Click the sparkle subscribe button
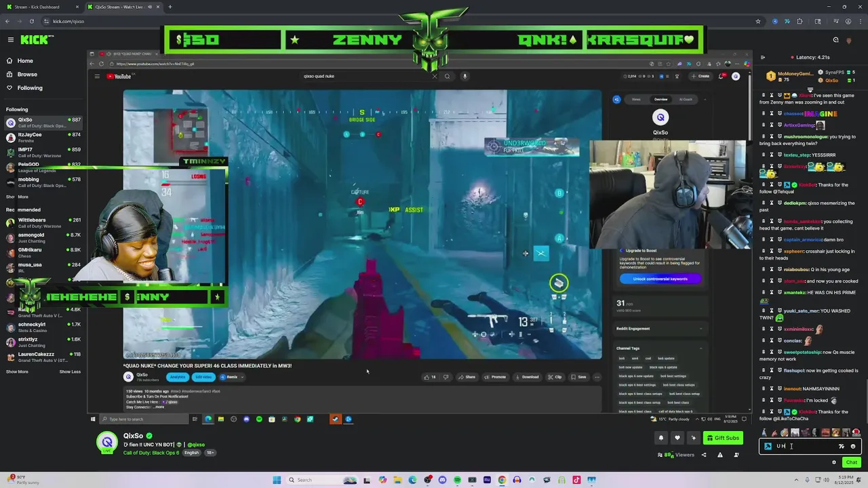The image size is (868, 488). (x=693, y=438)
